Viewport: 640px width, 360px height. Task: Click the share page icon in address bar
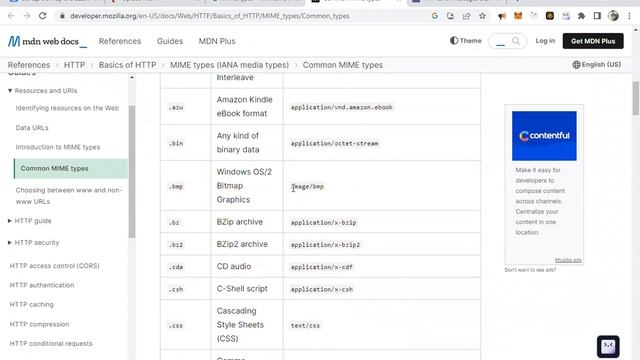[x=467, y=16]
